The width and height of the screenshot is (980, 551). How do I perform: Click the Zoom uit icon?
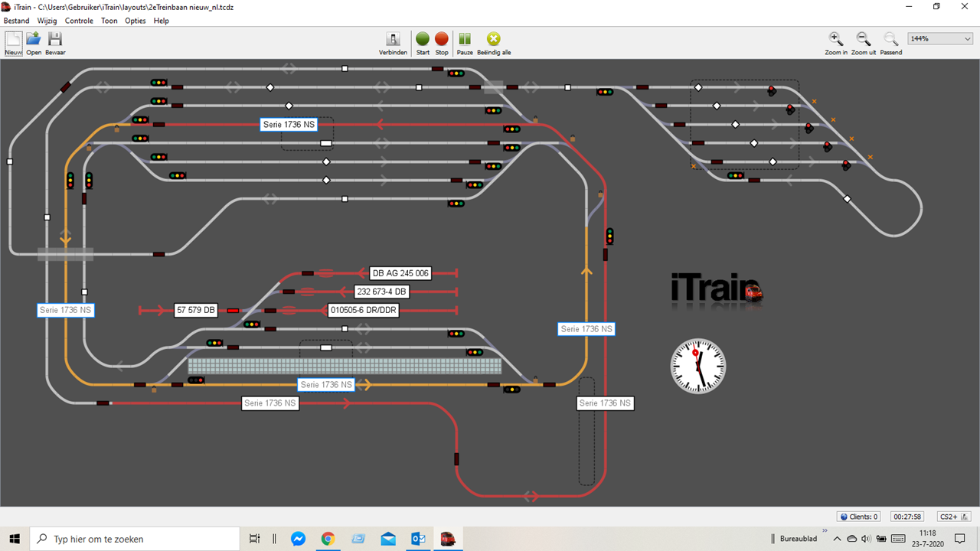pyautogui.click(x=864, y=43)
